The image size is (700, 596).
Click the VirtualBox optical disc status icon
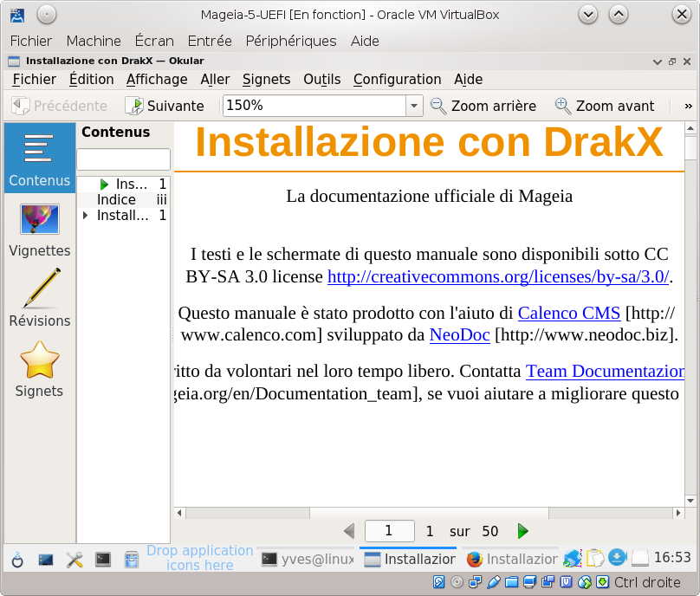pyautogui.click(x=457, y=582)
